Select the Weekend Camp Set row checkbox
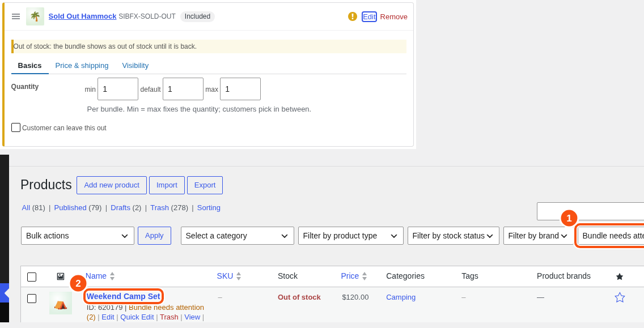Screen dimensions: 644x328 point(32,299)
